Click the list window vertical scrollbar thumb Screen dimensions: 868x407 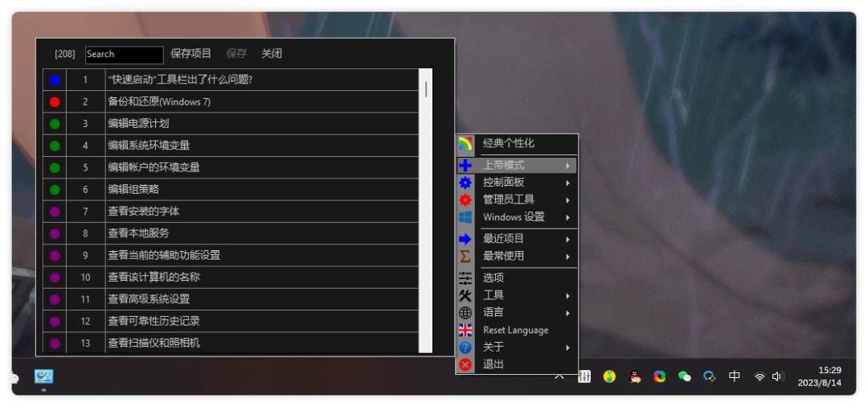[426, 89]
